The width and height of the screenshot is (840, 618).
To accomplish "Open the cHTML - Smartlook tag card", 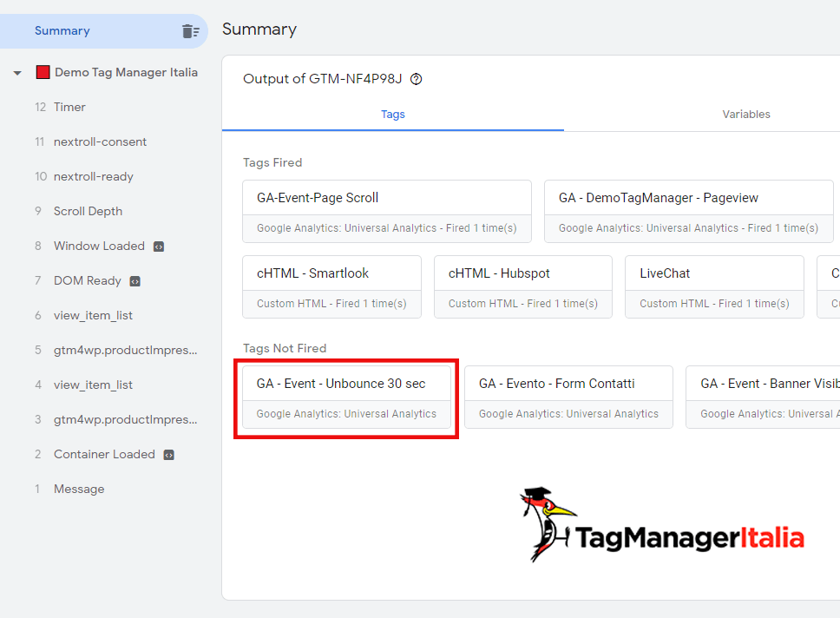I will point(331,286).
